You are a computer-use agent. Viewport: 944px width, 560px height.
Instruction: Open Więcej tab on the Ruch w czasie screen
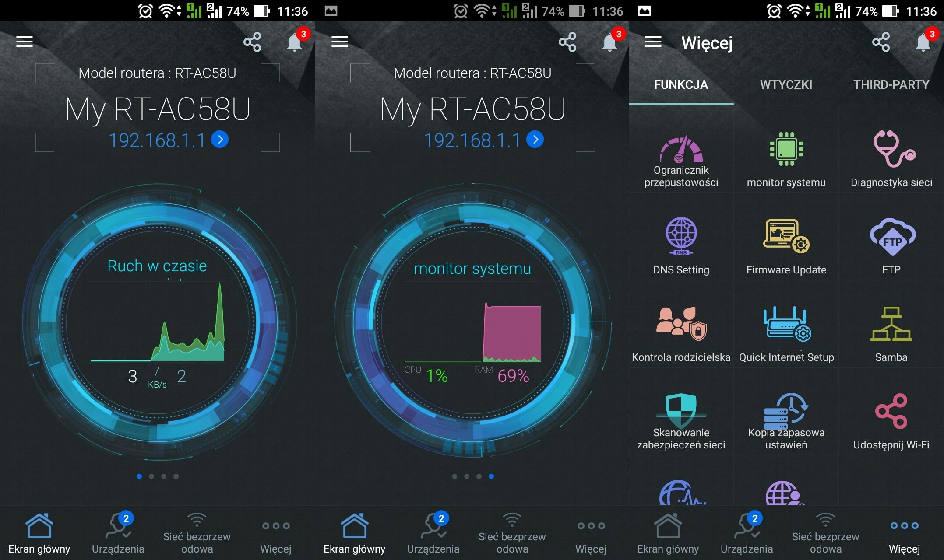(275, 534)
